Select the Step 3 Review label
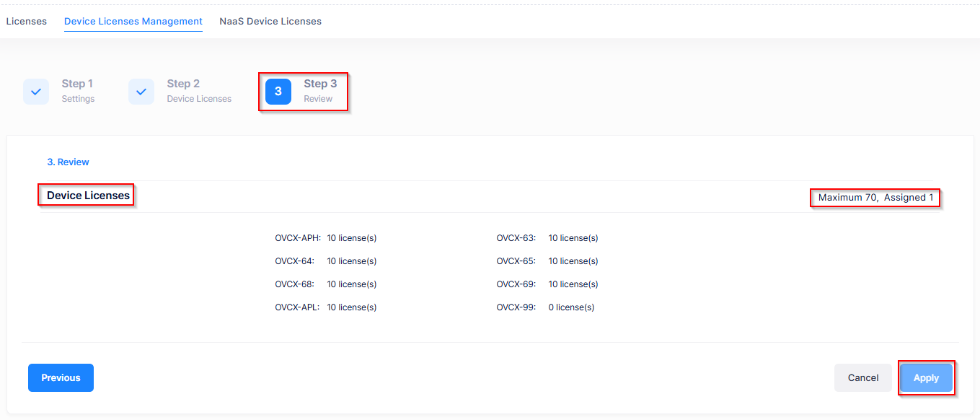 (x=319, y=91)
